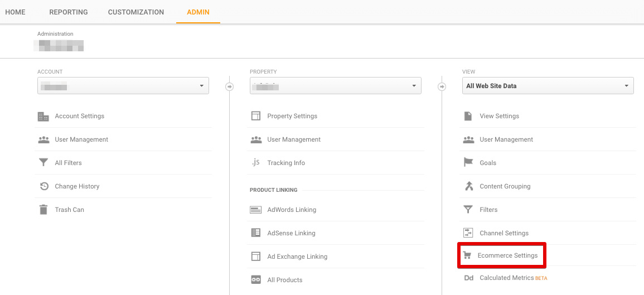The height and width of the screenshot is (295, 644).
Task: Open User Management under Property
Action: [294, 140]
